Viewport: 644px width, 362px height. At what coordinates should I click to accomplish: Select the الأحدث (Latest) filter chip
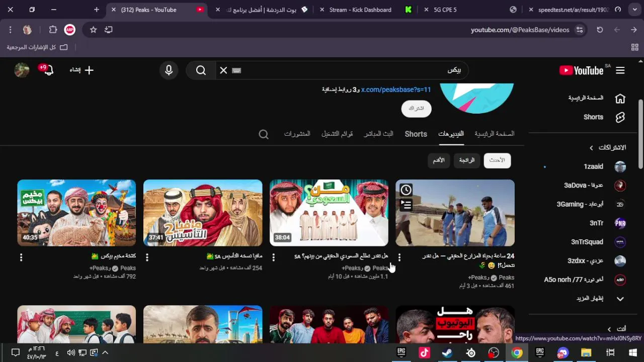(497, 160)
